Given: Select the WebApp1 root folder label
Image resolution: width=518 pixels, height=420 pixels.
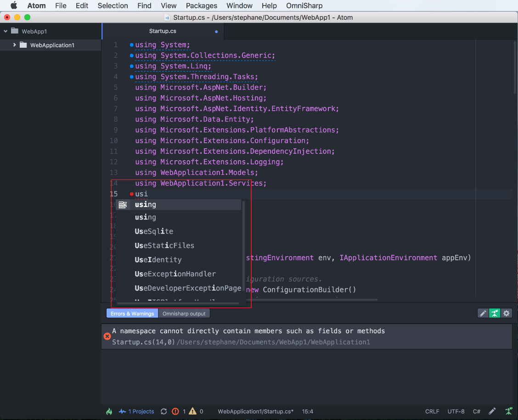Looking at the screenshot, I should pos(34,31).
